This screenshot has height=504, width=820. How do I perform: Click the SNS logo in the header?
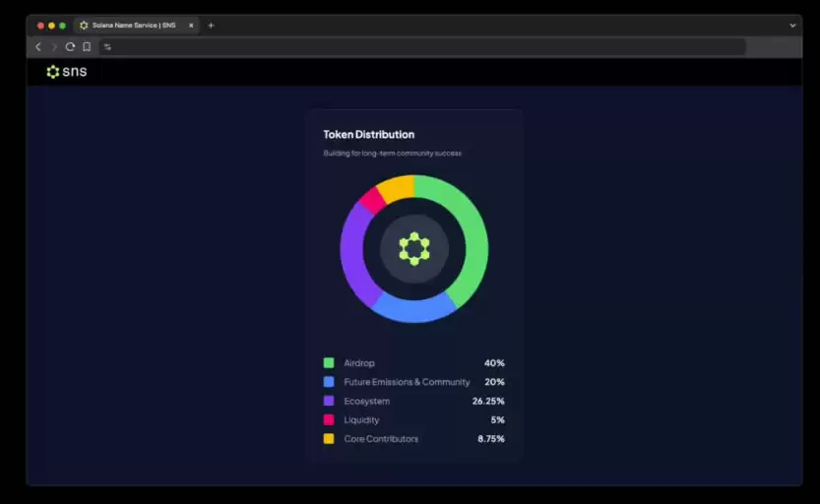coord(66,72)
